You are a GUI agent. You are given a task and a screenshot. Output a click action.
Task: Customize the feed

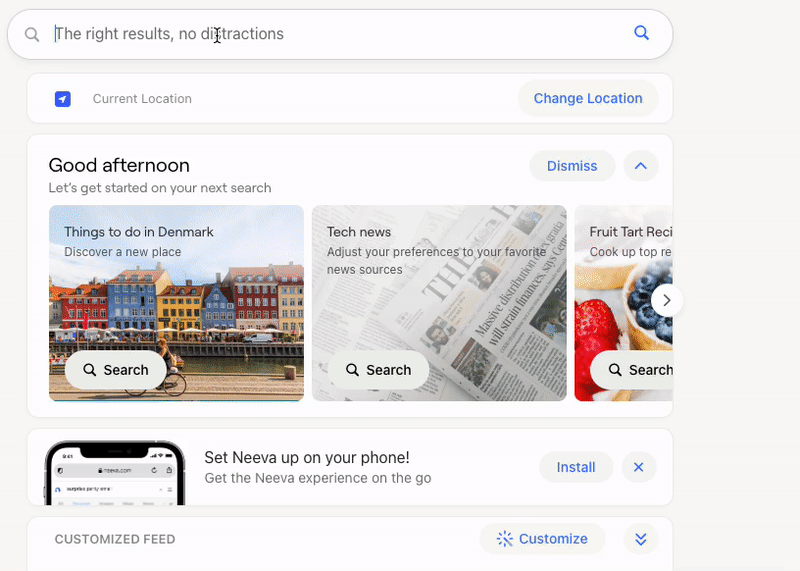click(x=542, y=539)
